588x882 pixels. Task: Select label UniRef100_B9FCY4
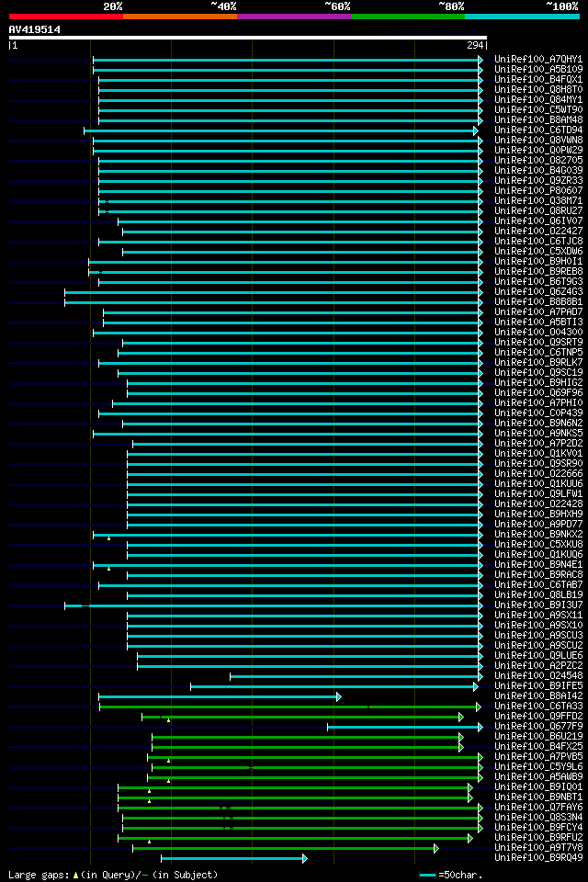[x=538, y=829]
